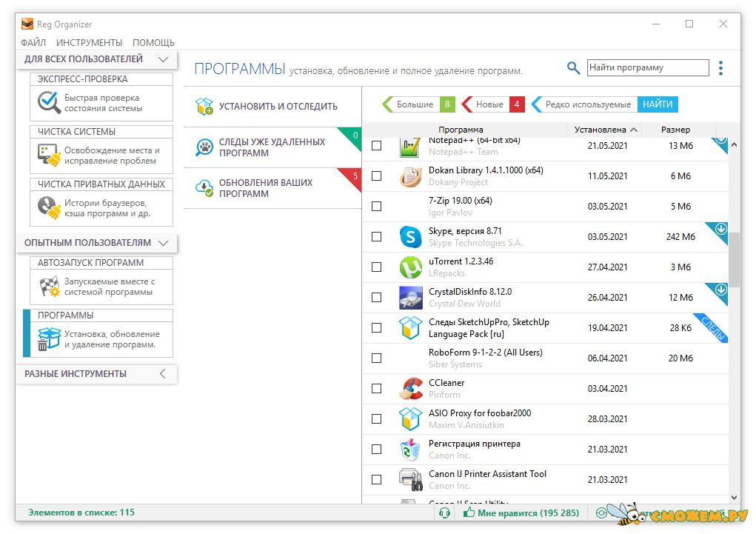This screenshot has height=534, width=756.
Task: Tick the Notepad++ checkbox
Action: (x=377, y=146)
